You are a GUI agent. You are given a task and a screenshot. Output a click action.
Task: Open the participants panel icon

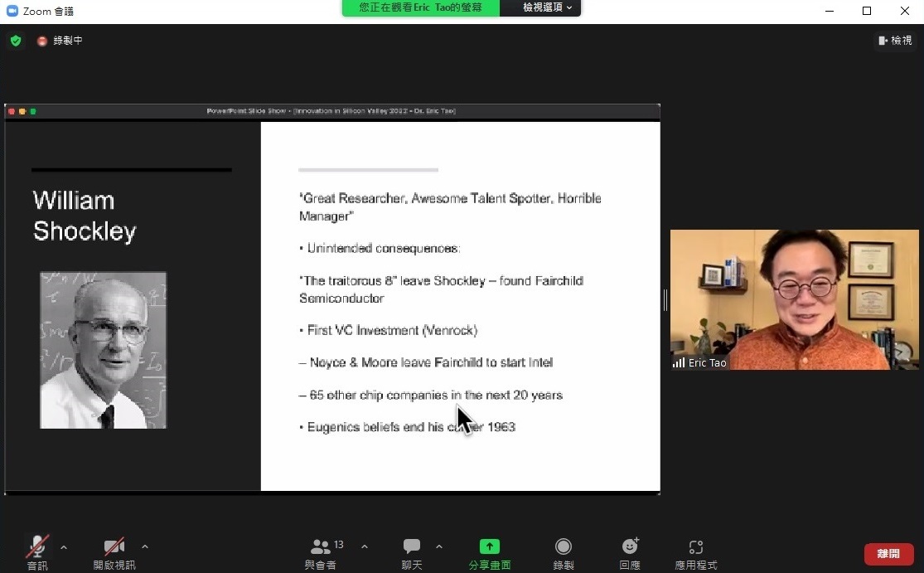pos(320,546)
